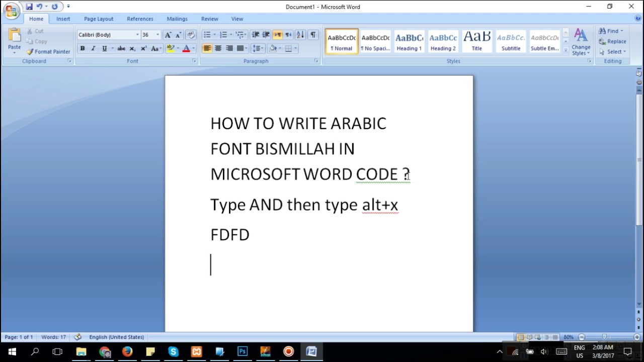Click Grow Font icon
644x362 pixels.
tap(168, 35)
